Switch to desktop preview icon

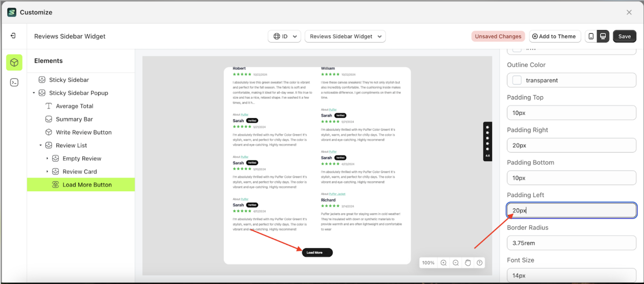click(x=603, y=36)
